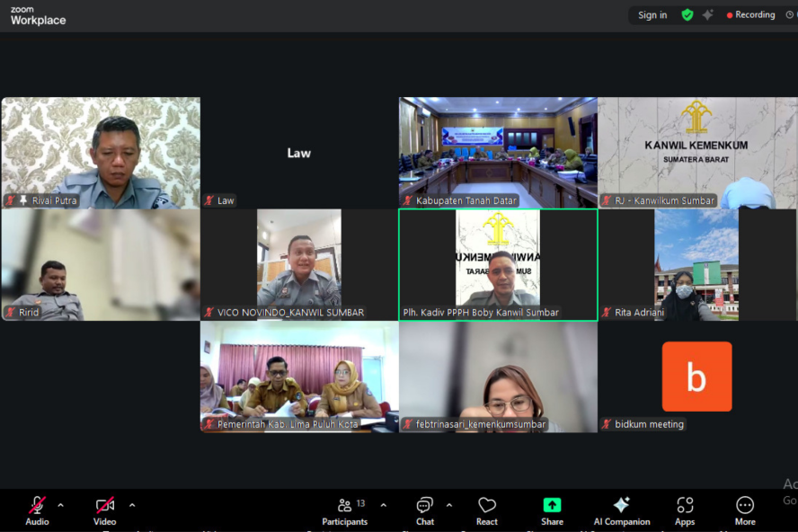This screenshot has width=798, height=532.
Task: Open AI Companion
Action: coord(621,510)
